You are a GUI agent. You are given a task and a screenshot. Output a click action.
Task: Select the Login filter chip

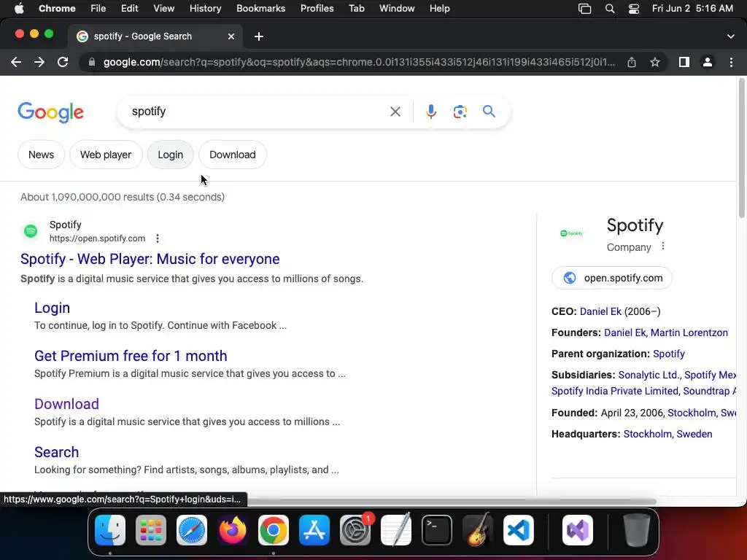[x=171, y=155]
